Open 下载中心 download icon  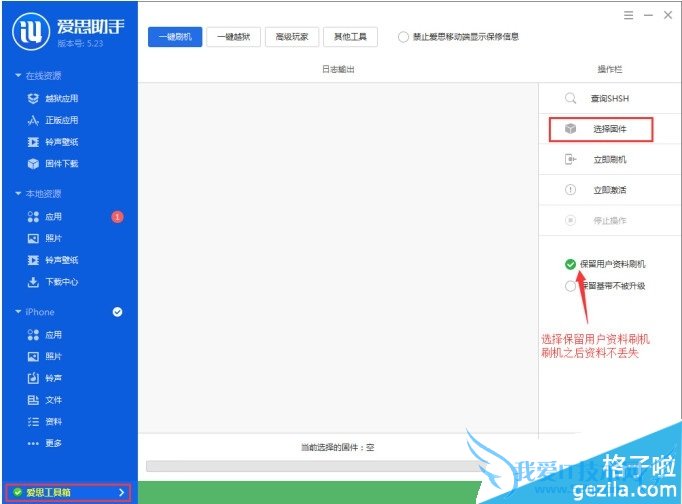[x=33, y=282]
